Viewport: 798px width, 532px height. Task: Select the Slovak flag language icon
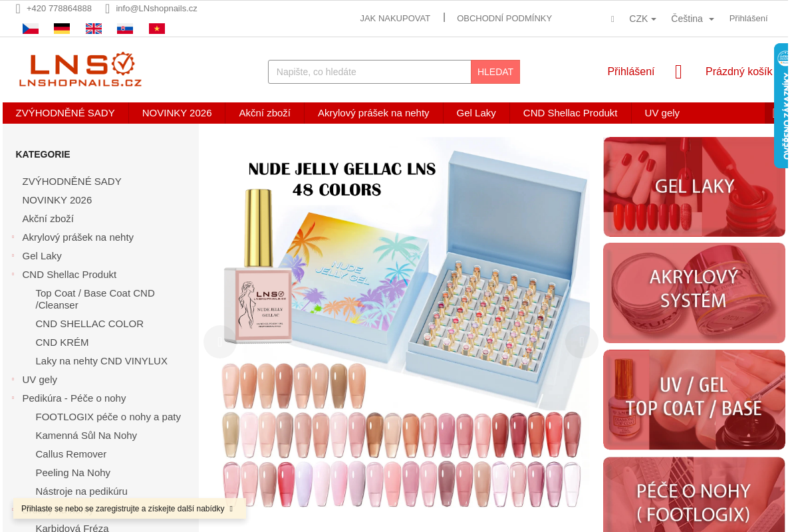(125, 29)
